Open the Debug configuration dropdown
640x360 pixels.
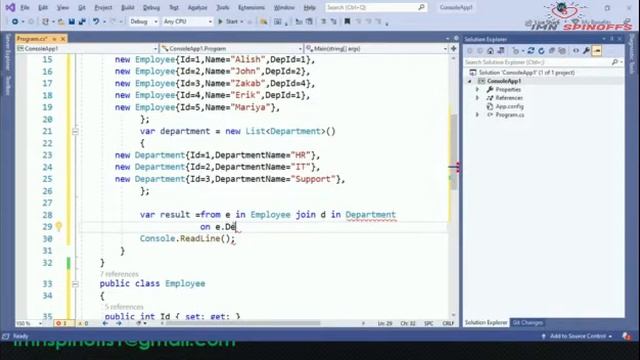point(144,21)
